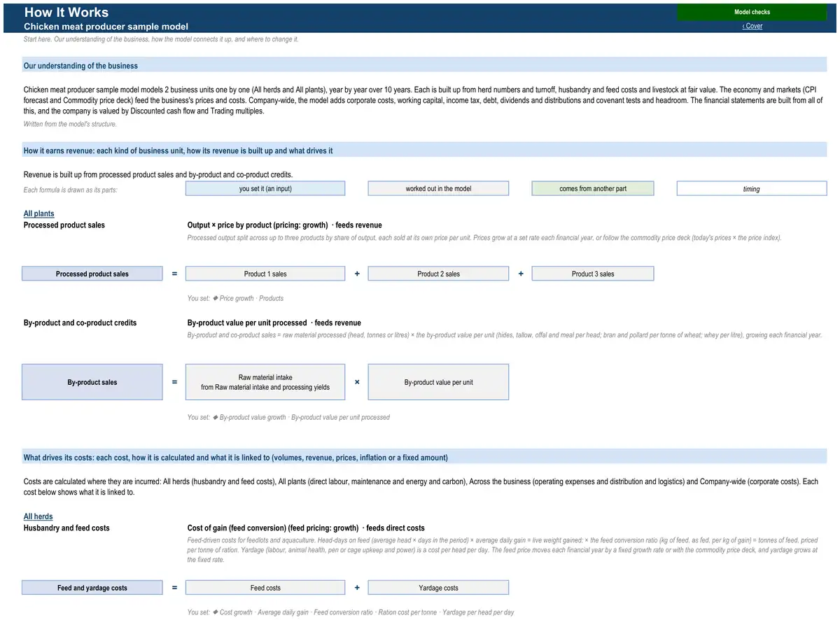Open the All plants link
840x620 pixels.
click(38, 213)
